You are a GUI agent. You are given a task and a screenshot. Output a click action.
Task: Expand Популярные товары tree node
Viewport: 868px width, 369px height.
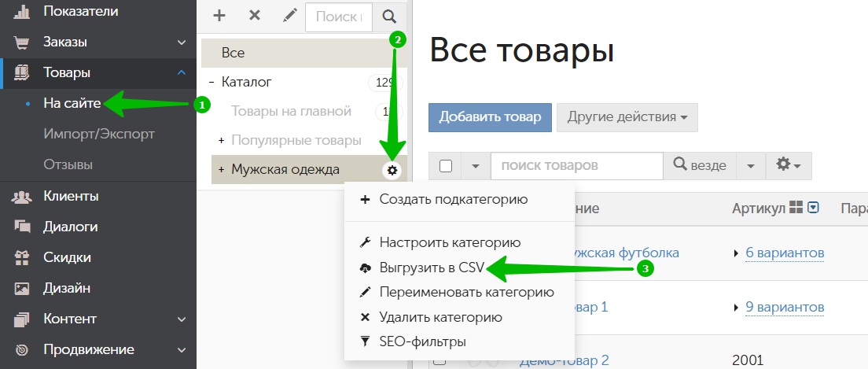coord(222,141)
